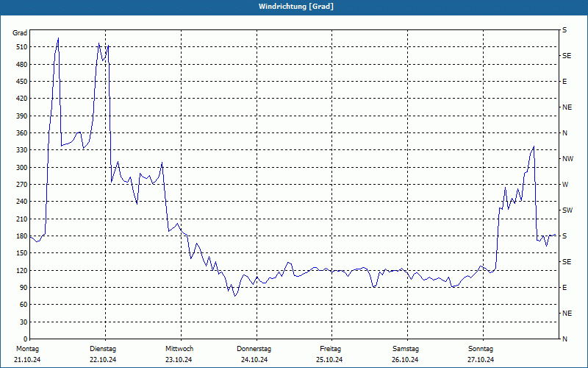Select the Mittwoch day label
Image resolution: width=588 pixels, height=368 pixels.
click(179, 349)
